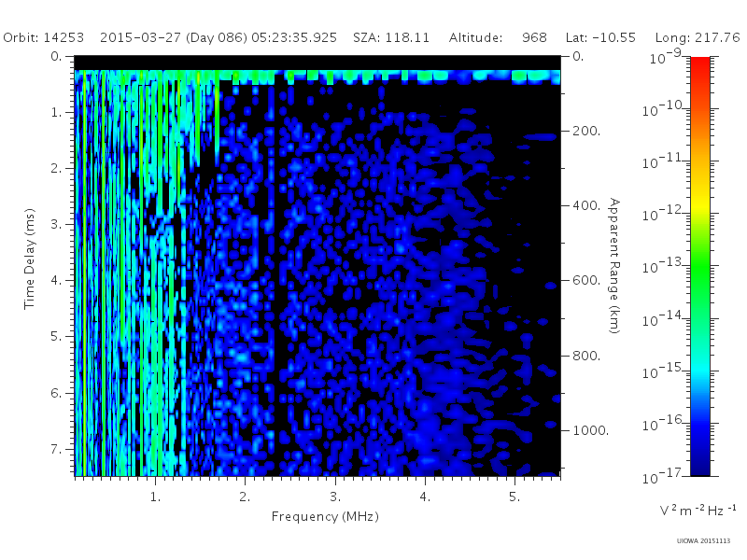Click the 400. apparent range tick label
Viewport: 747px width, 560px height.
point(586,205)
